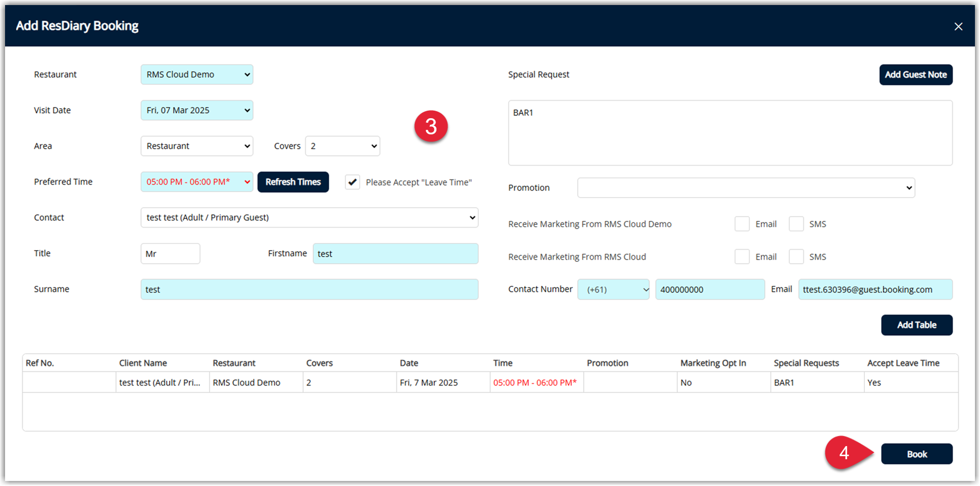The width and height of the screenshot is (980, 486).
Task: Enable SMS marketing from RMS Cloud Demo
Action: point(796,224)
